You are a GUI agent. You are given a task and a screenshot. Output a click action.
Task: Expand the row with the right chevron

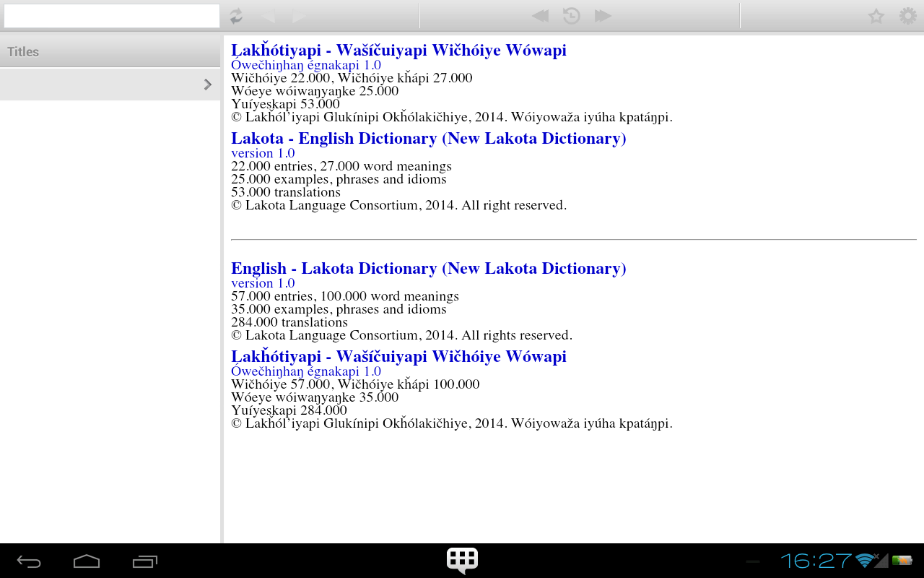[x=110, y=85]
